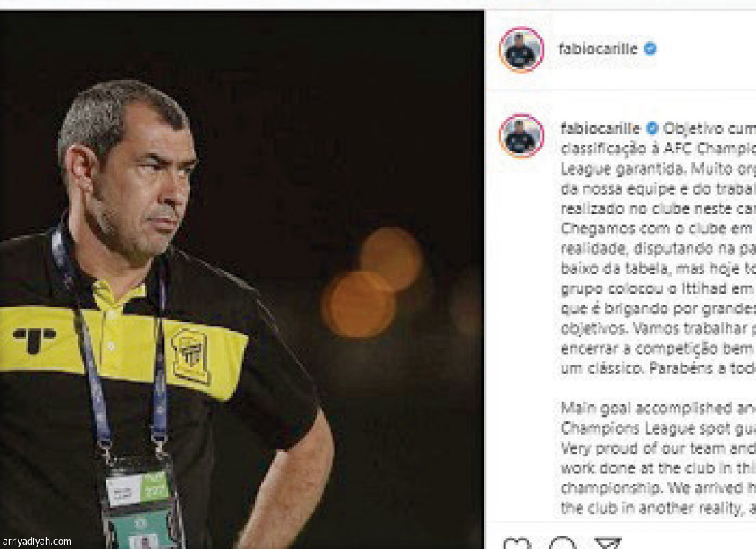Image resolution: width=756 pixels, height=549 pixels.
Task: Click the arriyadiyah.com watermark
Action: pos(36,542)
